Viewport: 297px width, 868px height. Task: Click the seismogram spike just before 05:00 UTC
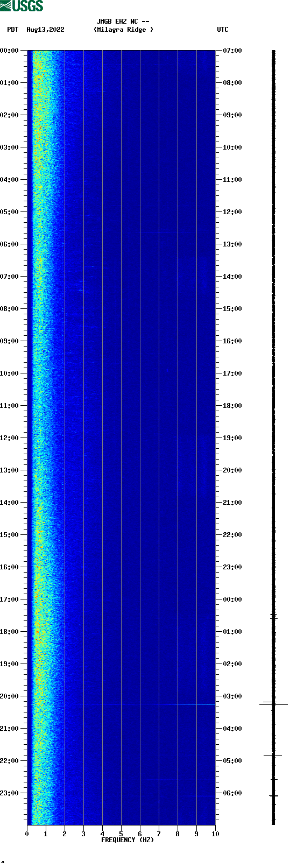(273, 755)
